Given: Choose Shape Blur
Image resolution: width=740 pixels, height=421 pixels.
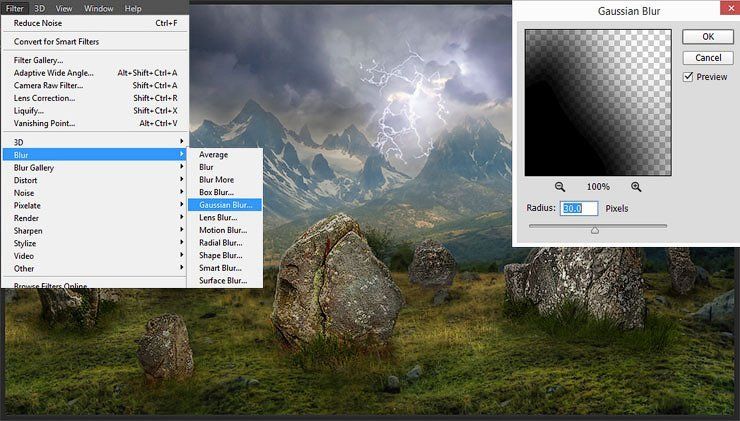Looking at the screenshot, I should (x=225, y=255).
